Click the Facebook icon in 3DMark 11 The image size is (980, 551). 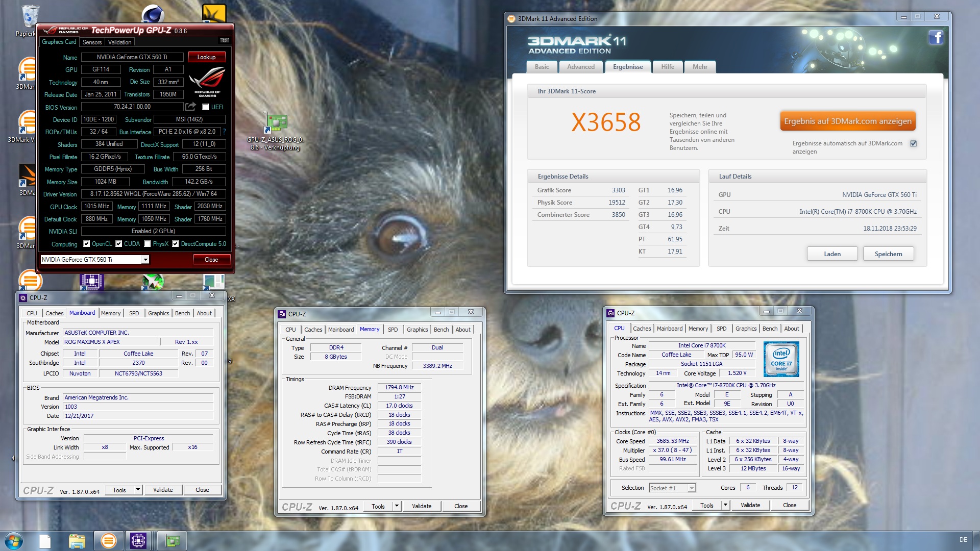click(936, 37)
